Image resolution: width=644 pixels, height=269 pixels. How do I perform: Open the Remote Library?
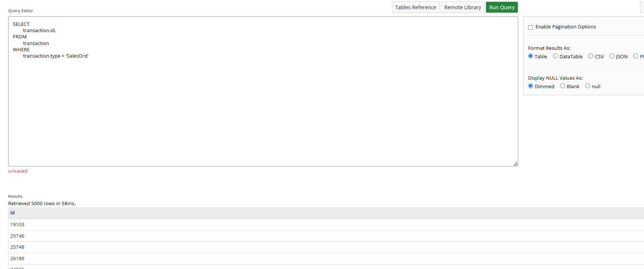click(462, 7)
